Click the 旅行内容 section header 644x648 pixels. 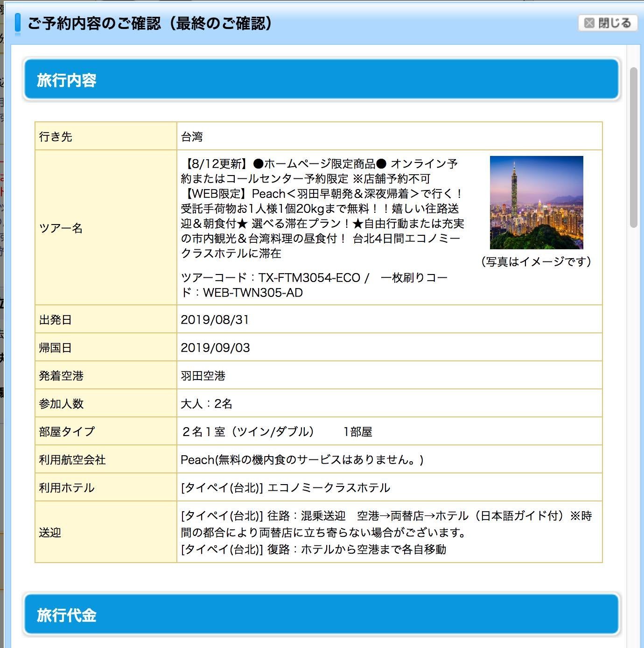tap(322, 80)
